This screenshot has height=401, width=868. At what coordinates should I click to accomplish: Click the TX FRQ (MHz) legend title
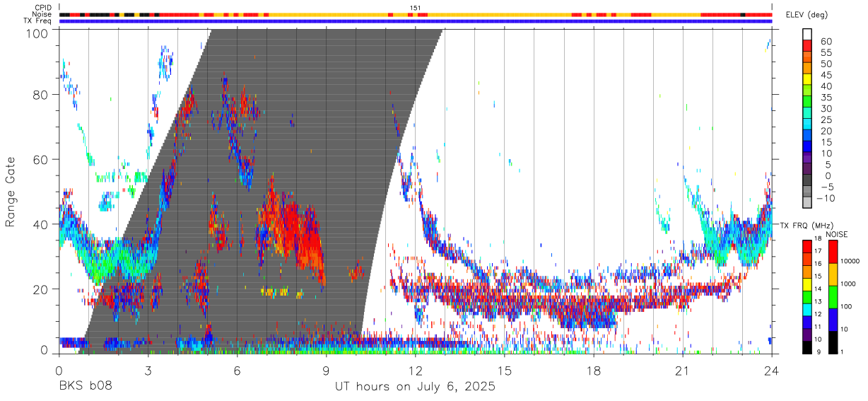point(807,225)
